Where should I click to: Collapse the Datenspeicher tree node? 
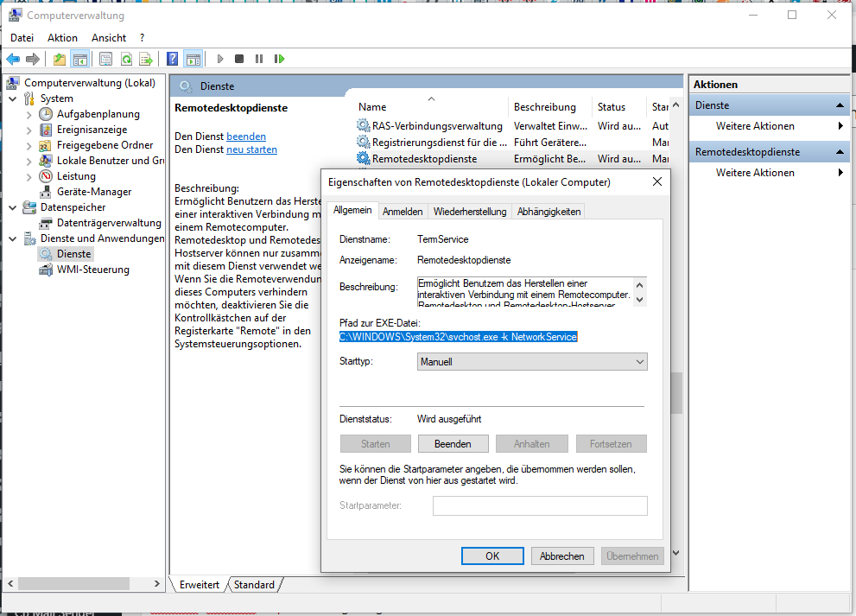[12, 207]
